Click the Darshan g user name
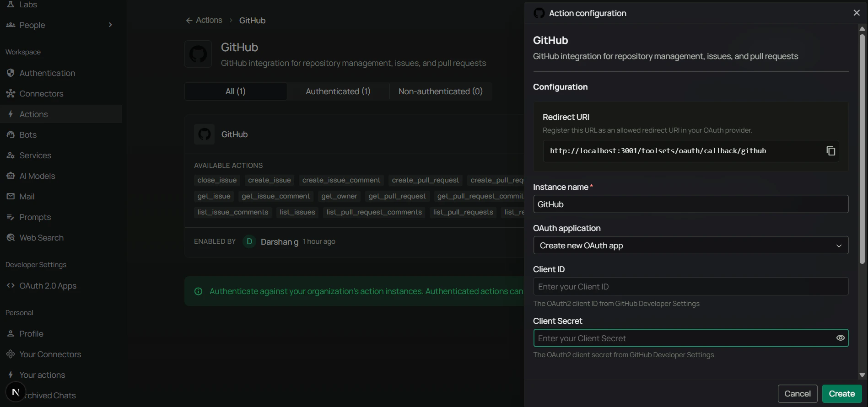The image size is (868, 407). tap(280, 241)
